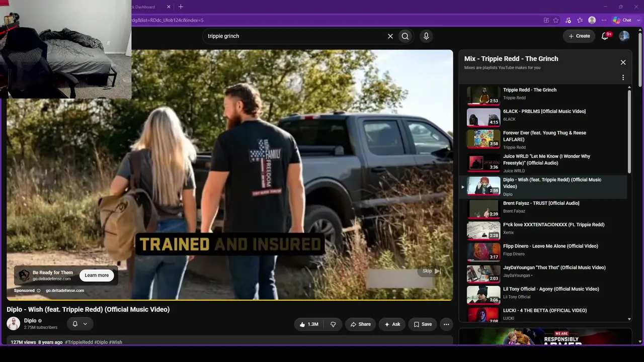Image resolution: width=644 pixels, height=362 pixels.
Task: Click 'Xertix' uploader name in playlist
Action: coord(509,232)
